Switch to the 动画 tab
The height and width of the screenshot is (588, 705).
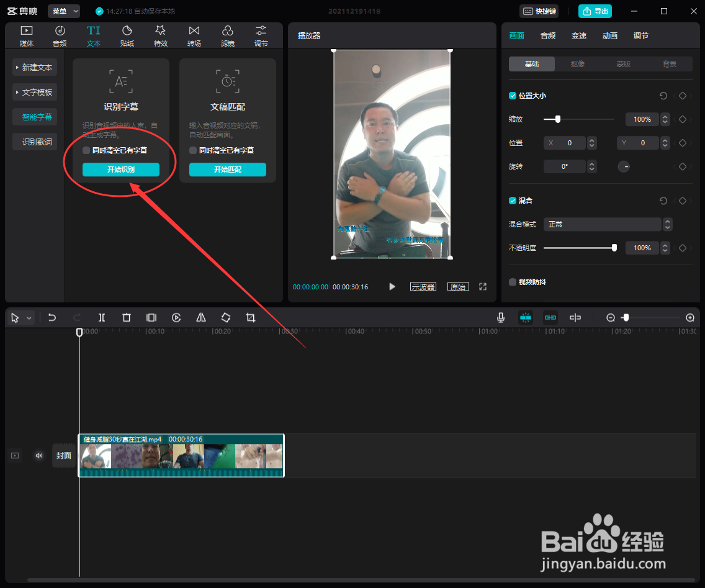(610, 36)
